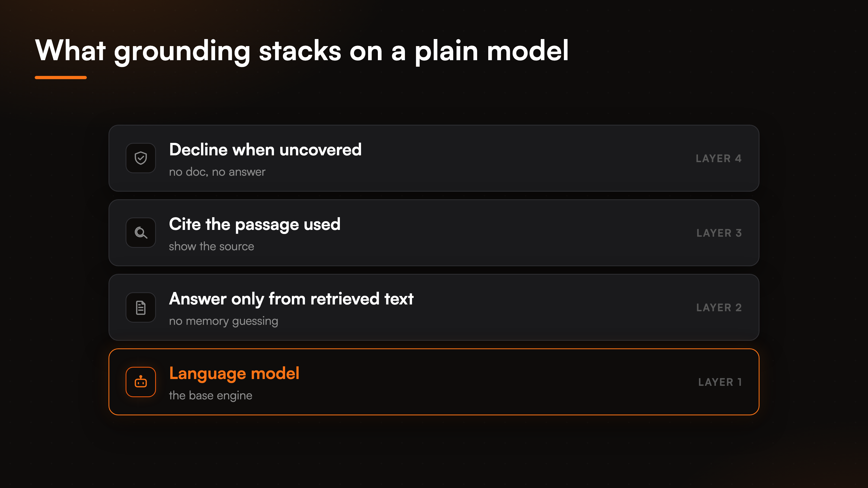This screenshot has width=868, height=488.
Task: Click the LAYER 1 label
Action: point(720,382)
